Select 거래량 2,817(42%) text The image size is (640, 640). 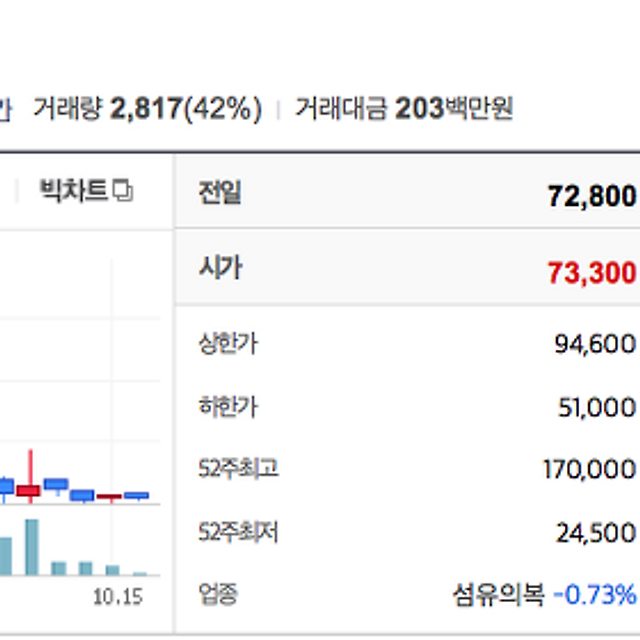(x=147, y=109)
